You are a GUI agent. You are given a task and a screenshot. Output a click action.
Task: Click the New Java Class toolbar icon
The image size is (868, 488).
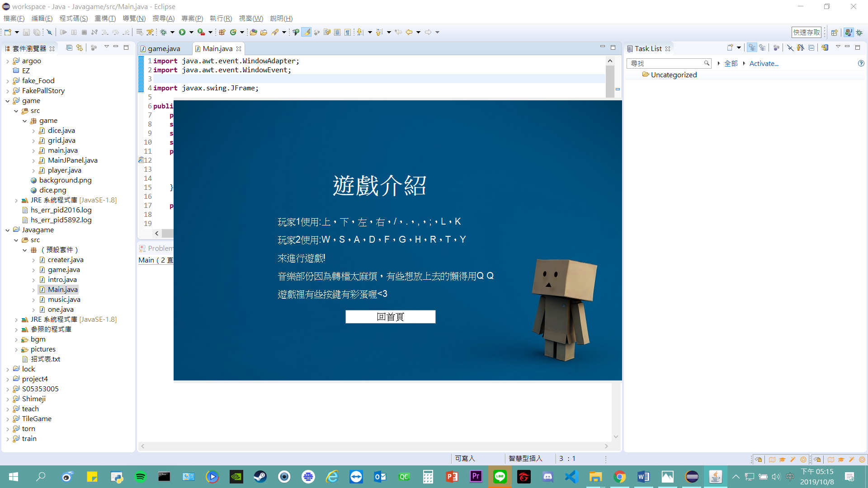pos(233,32)
